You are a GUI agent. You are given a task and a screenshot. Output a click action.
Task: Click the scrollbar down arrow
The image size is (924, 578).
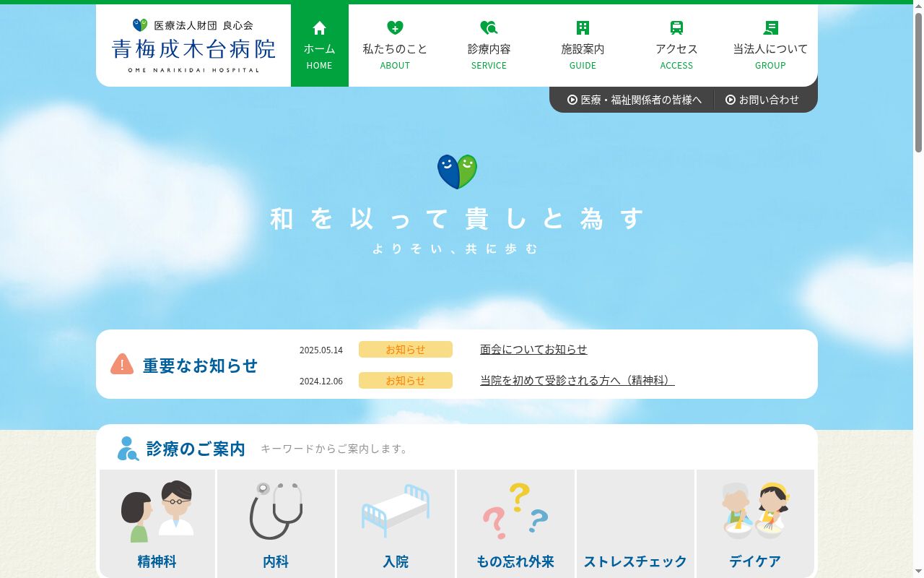point(918,572)
